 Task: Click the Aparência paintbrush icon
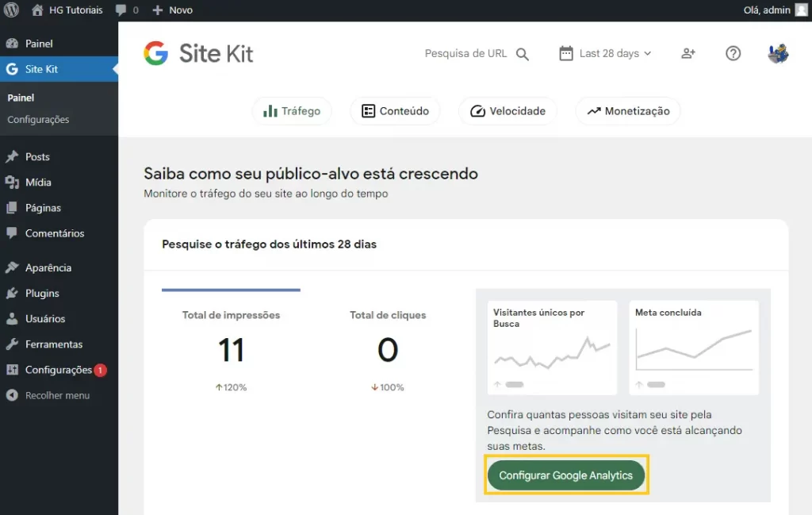12,267
